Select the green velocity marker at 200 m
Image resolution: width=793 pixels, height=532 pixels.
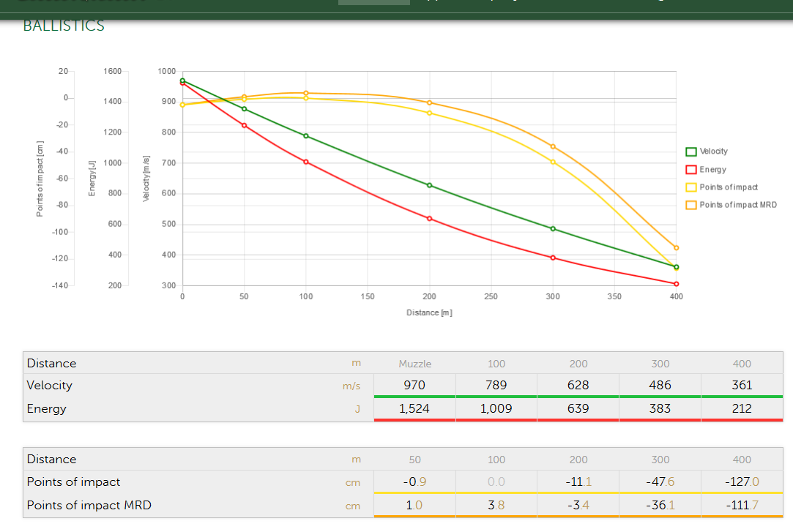point(430,185)
